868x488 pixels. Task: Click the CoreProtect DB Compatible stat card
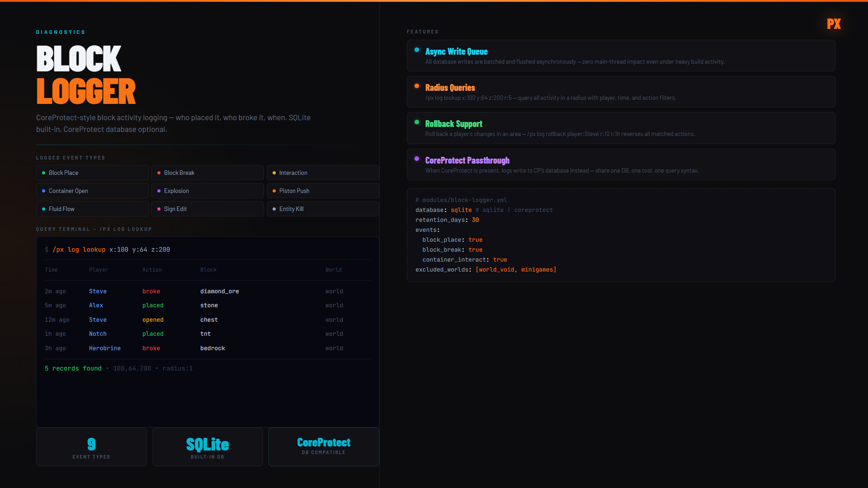click(x=324, y=447)
